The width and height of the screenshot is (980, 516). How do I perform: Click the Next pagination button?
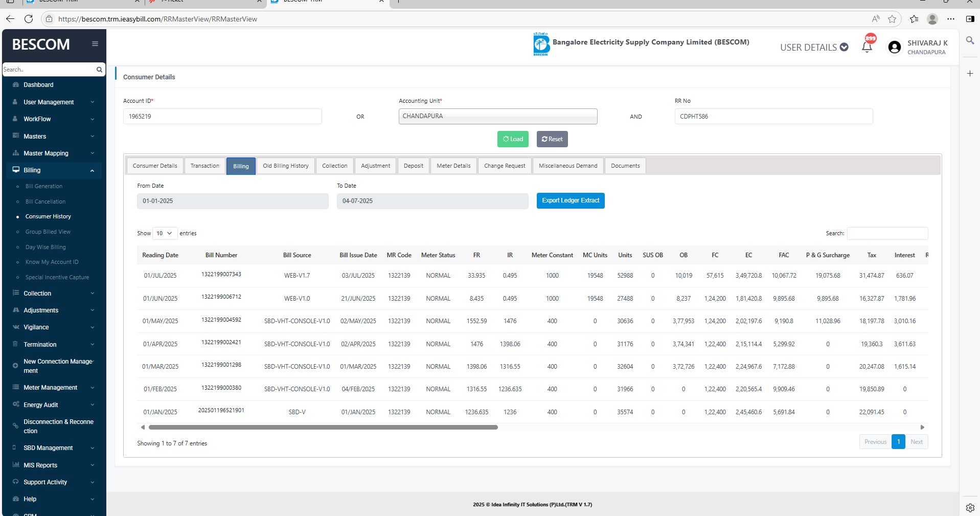(x=917, y=442)
